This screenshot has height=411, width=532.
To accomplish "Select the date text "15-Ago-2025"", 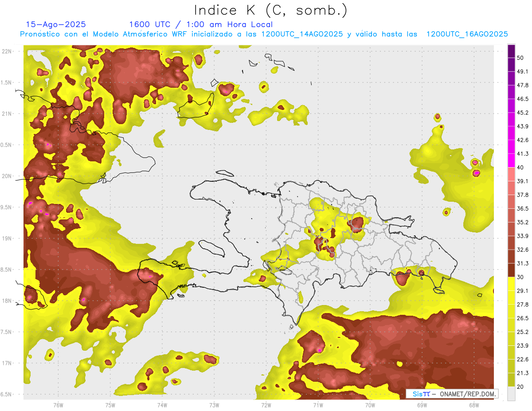I will [56, 24].
